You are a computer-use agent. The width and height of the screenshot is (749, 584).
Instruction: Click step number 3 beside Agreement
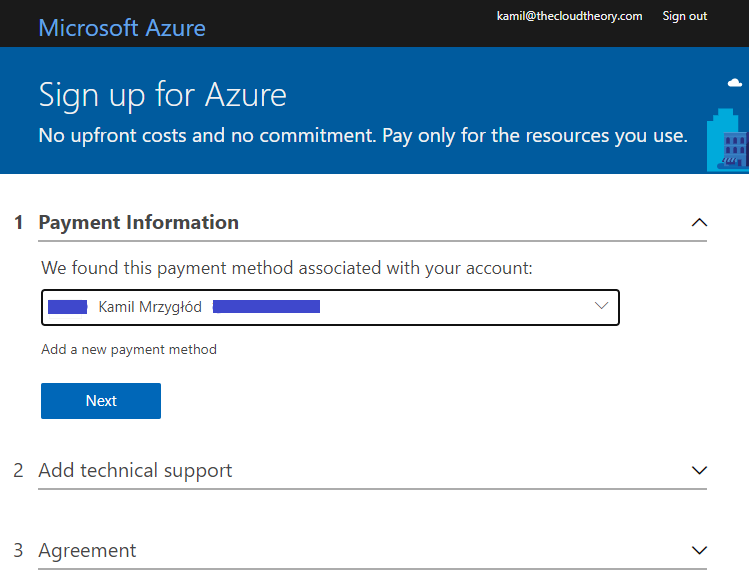point(19,550)
